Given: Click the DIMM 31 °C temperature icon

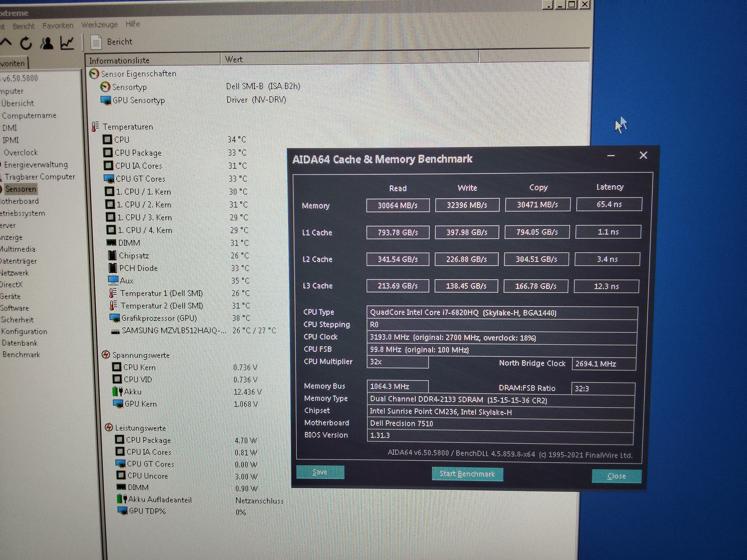Looking at the screenshot, I should [111, 243].
